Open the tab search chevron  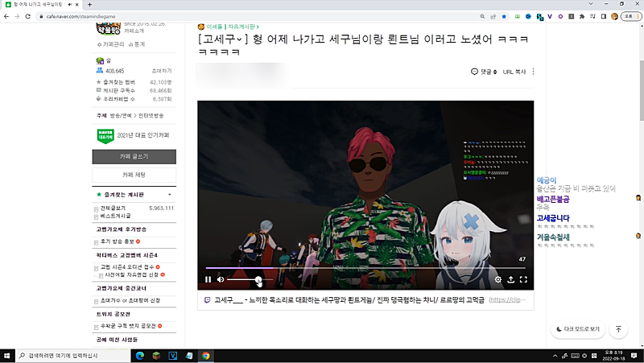pos(591,4)
